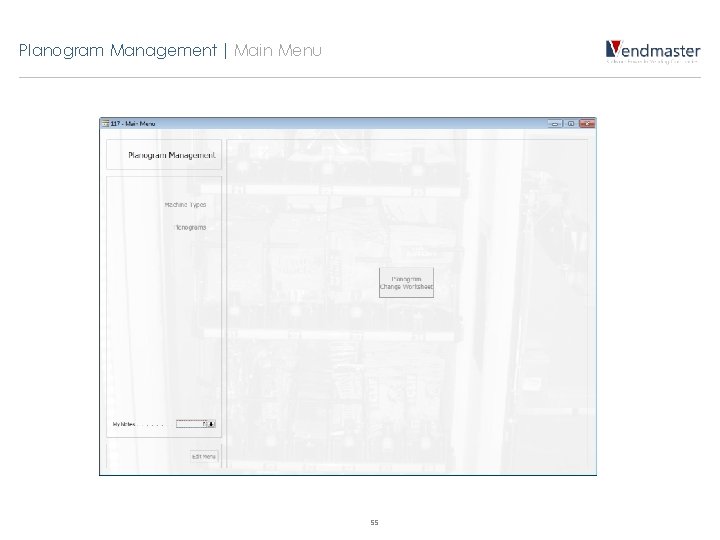This screenshot has height=540, width=720.
Task: Open the Planograms menu entry
Action: pyautogui.click(x=191, y=227)
